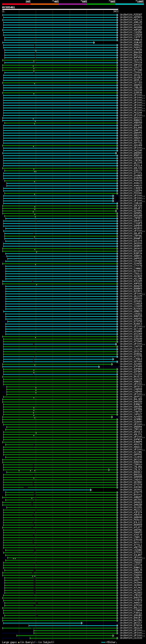Click the UniRef100_O61129 subject label

pos(131,628)
